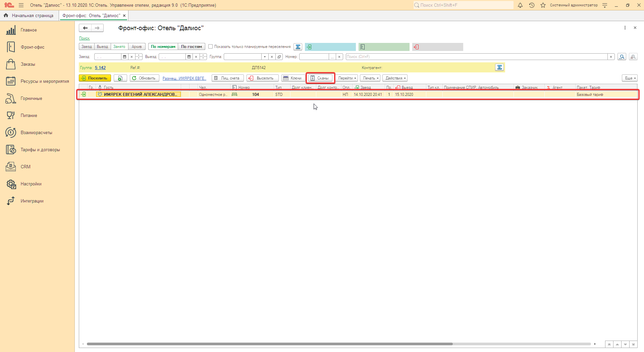
Task: Close the Фронт-офис tab
Action: (x=124, y=16)
